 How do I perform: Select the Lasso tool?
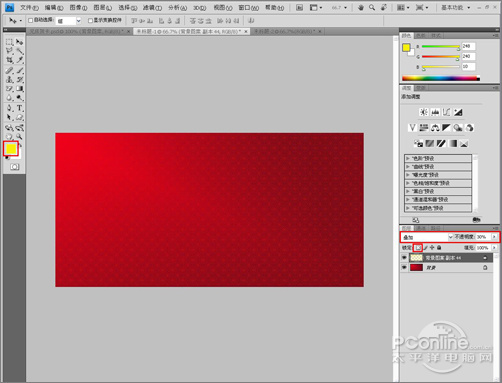(x=9, y=51)
